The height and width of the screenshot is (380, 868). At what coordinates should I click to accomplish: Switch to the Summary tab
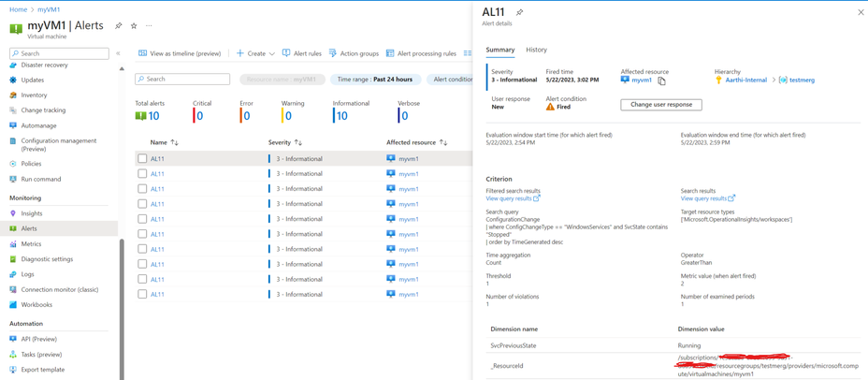click(x=500, y=50)
